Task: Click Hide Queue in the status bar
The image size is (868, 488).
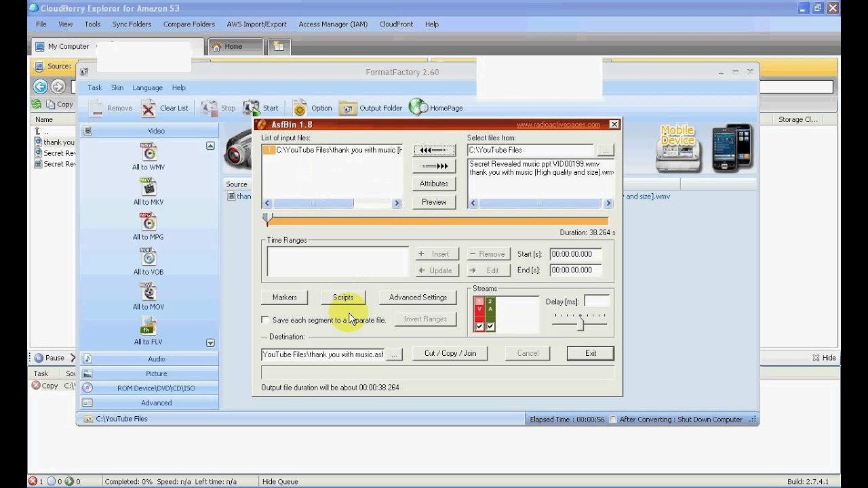Action: 280,481
